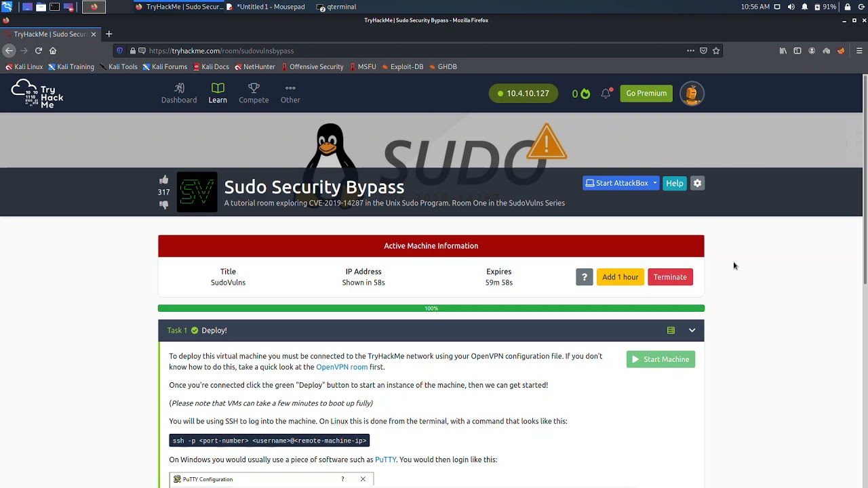Open system notifications bell in the tray

(804, 7)
